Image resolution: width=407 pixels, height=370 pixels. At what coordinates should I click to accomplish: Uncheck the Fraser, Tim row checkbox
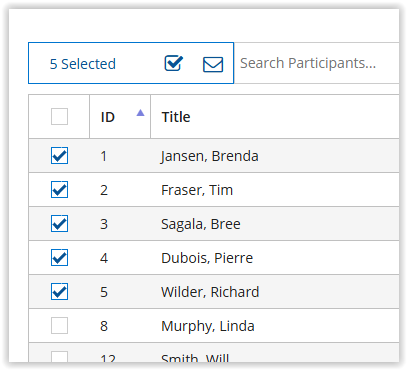pos(59,190)
